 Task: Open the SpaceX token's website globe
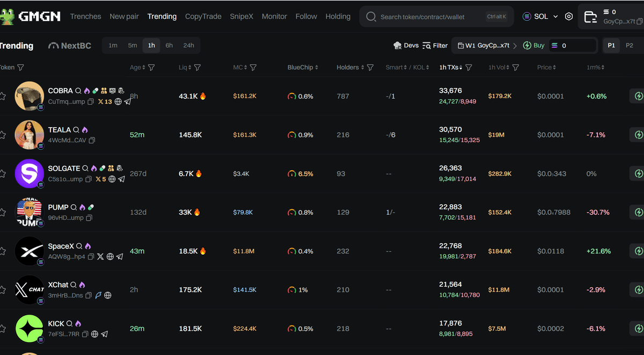110,257
